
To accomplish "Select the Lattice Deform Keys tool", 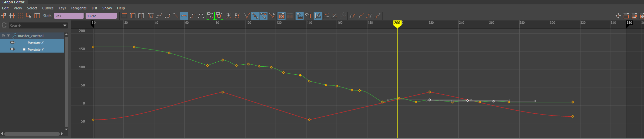I will (x=21, y=16).
